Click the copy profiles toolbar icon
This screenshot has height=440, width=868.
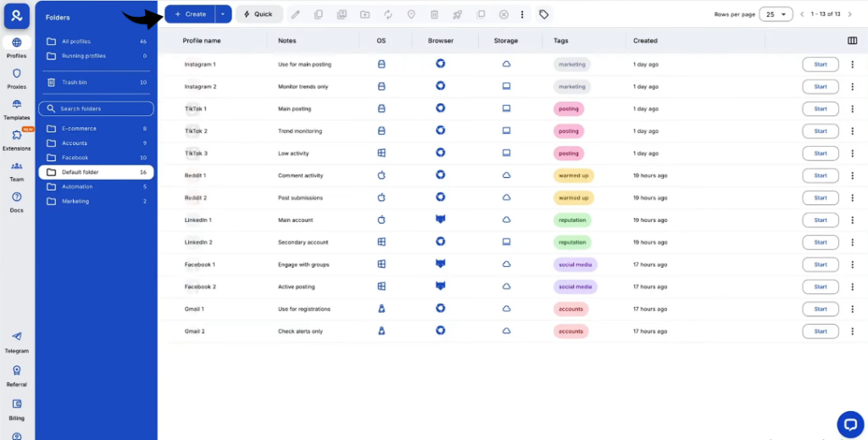[x=319, y=14]
